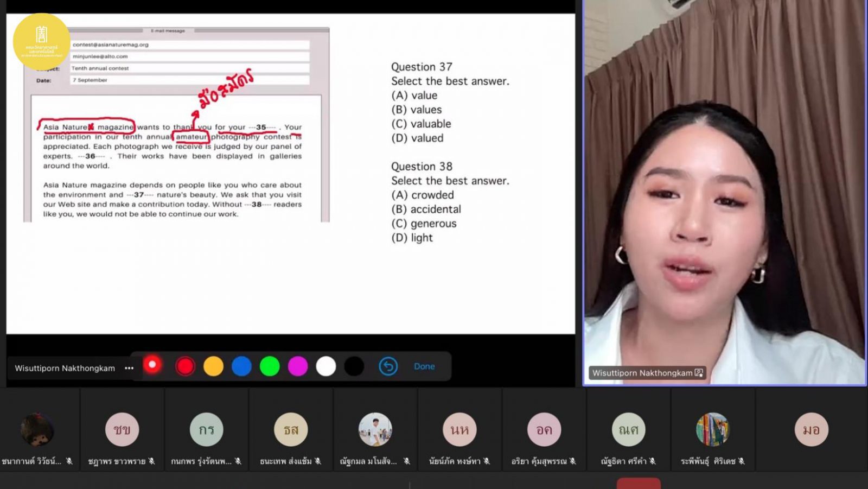Select participant ระพีพันธุ์ photo avatar
The width and height of the screenshot is (868, 489).
tap(713, 429)
